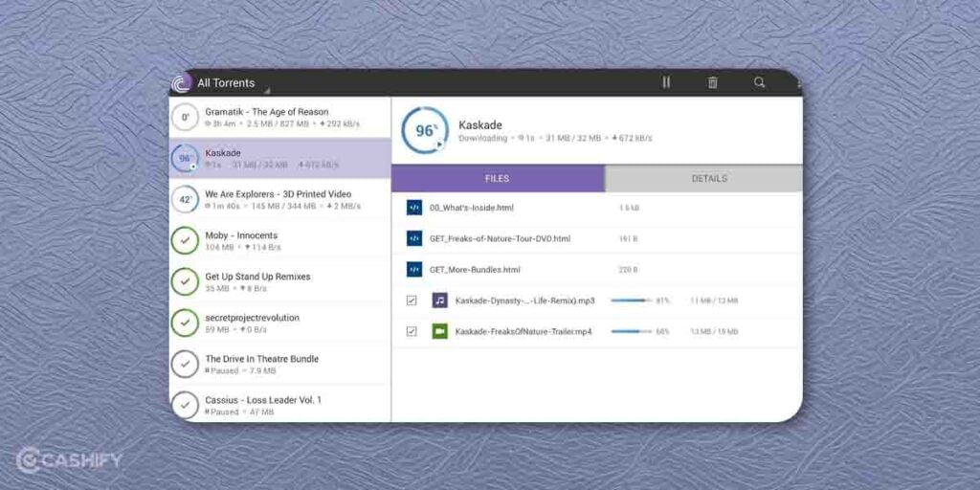
Task: Select Cassius - Loss Leader Vol. 1
Action: click(x=280, y=404)
